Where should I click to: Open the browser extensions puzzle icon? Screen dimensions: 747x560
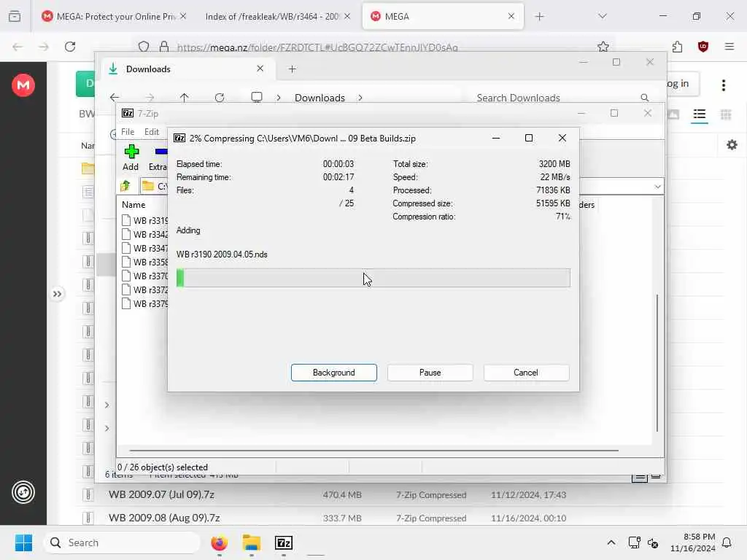click(x=678, y=47)
